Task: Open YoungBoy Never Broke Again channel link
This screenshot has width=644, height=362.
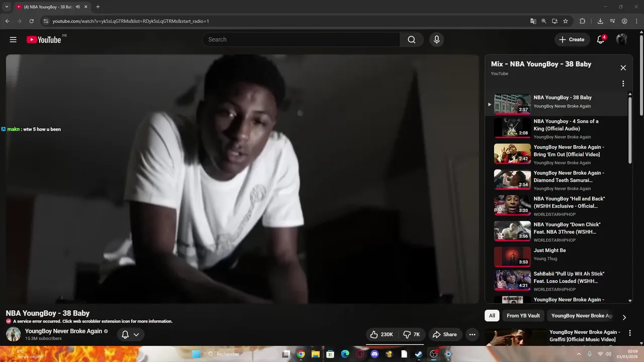Action: click(x=63, y=331)
